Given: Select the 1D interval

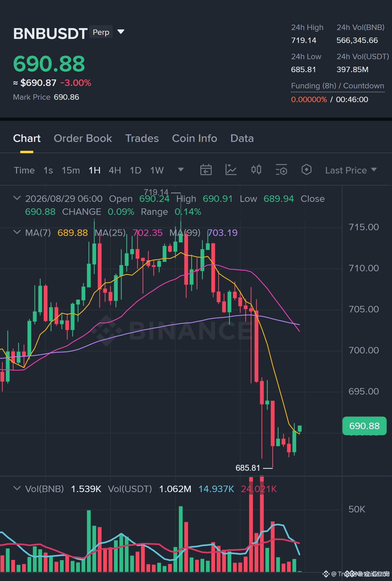Looking at the screenshot, I should point(135,170).
